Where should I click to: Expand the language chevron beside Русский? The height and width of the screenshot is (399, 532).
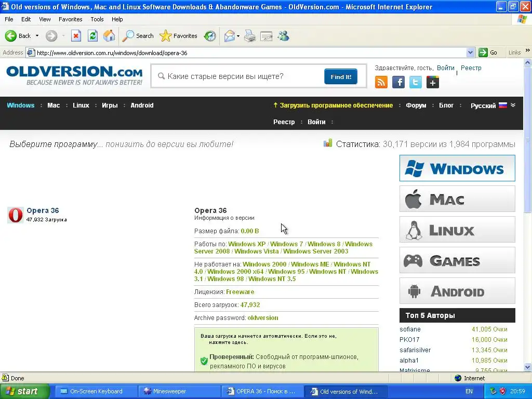point(513,105)
